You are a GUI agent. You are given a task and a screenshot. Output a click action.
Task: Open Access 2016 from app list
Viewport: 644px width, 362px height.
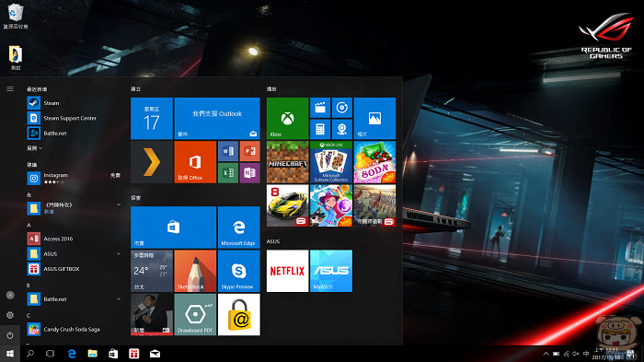(74, 239)
